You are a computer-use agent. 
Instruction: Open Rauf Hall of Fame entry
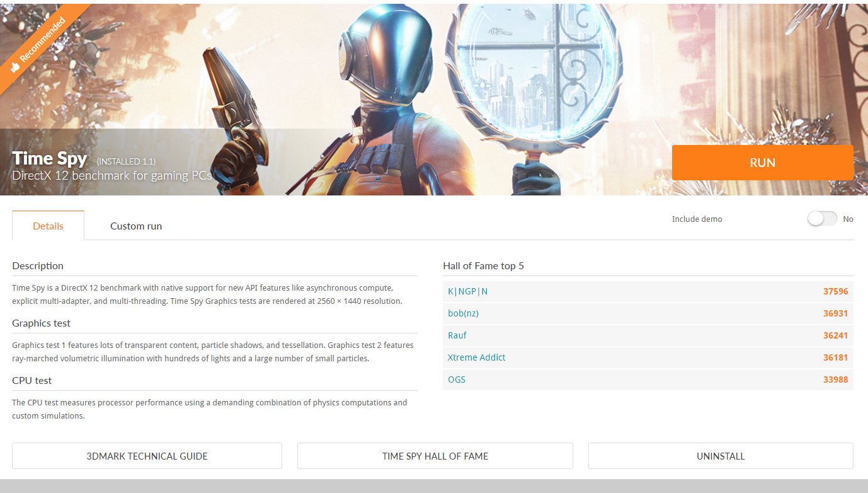coord(457,335)
